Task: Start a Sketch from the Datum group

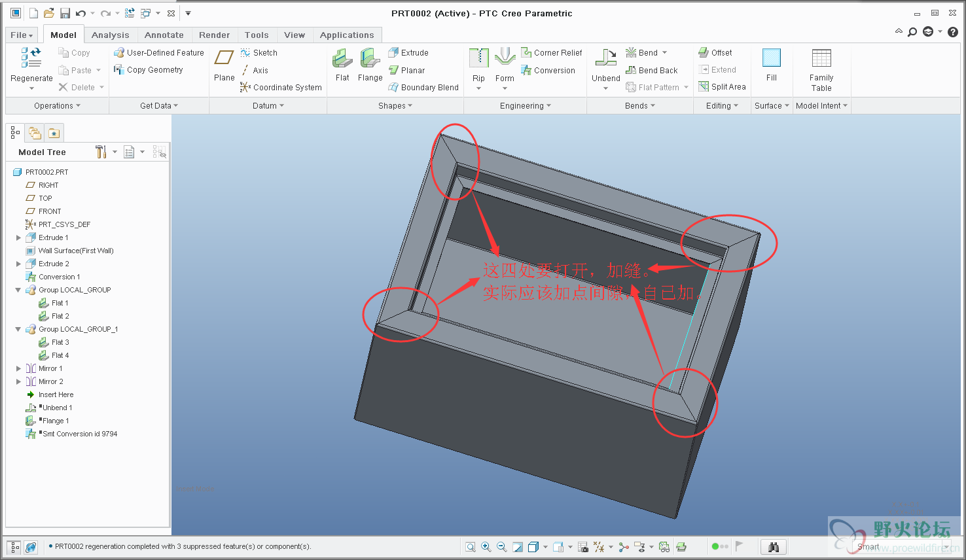Action: coord(259,53)
